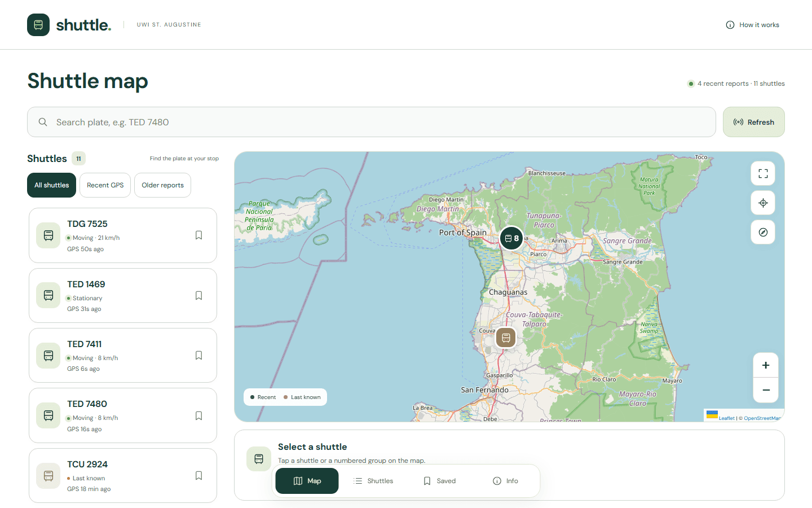Open the OpenStreetMap attribution link
Viewport: 812px width, 508px height.
click(762, 418)
